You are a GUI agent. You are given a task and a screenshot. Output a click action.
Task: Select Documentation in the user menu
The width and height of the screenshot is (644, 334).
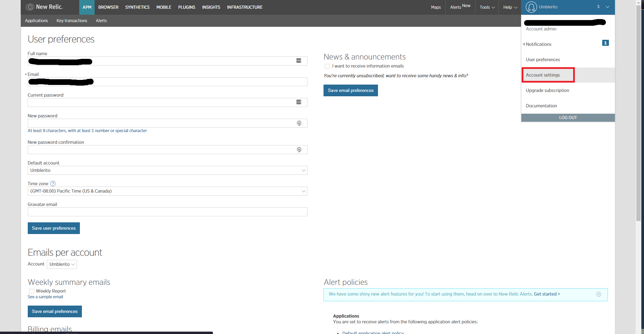(541, 106)
